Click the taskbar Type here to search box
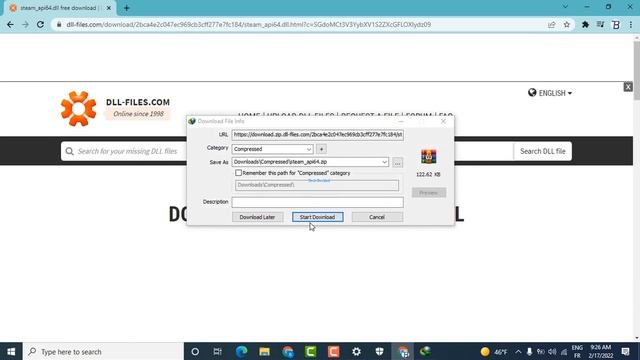Screen dimensions: 640x360 pyautogui.click(x=103, y=351)
